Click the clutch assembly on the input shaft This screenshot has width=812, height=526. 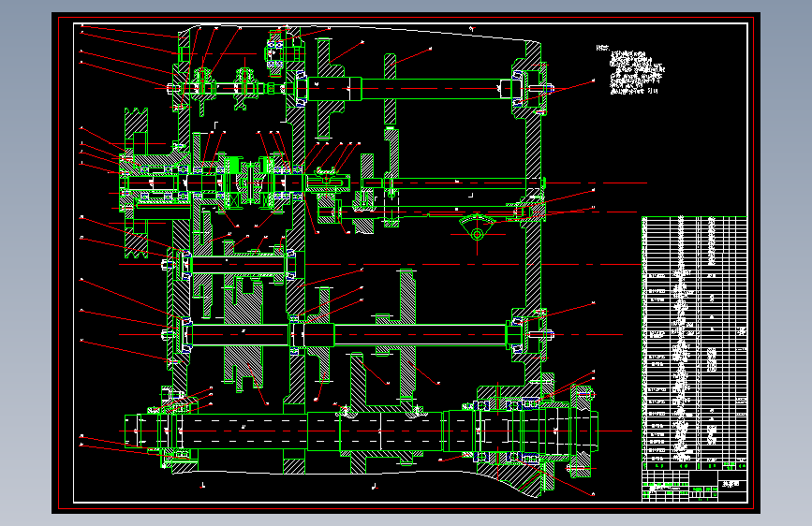point(247,183)
